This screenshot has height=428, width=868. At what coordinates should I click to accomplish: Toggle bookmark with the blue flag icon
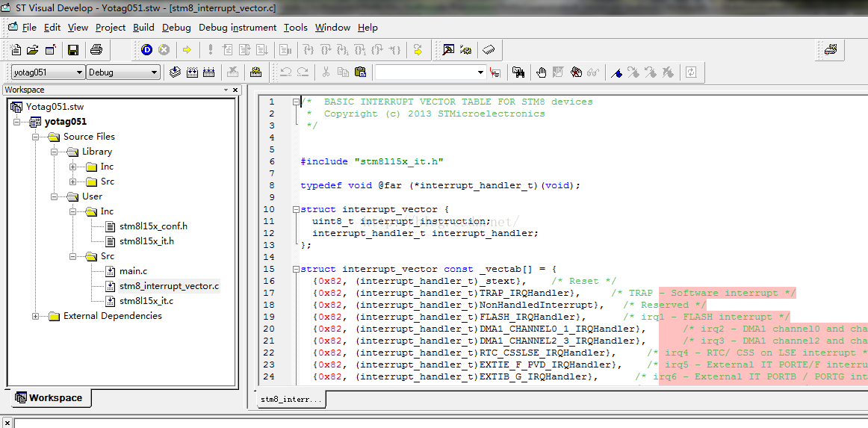(617, 72)
